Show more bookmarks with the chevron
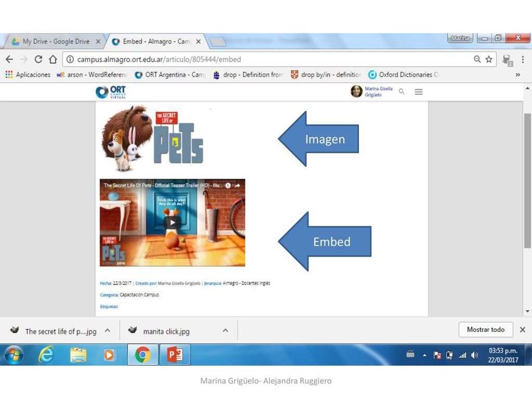532x399 pixels. 518,75
